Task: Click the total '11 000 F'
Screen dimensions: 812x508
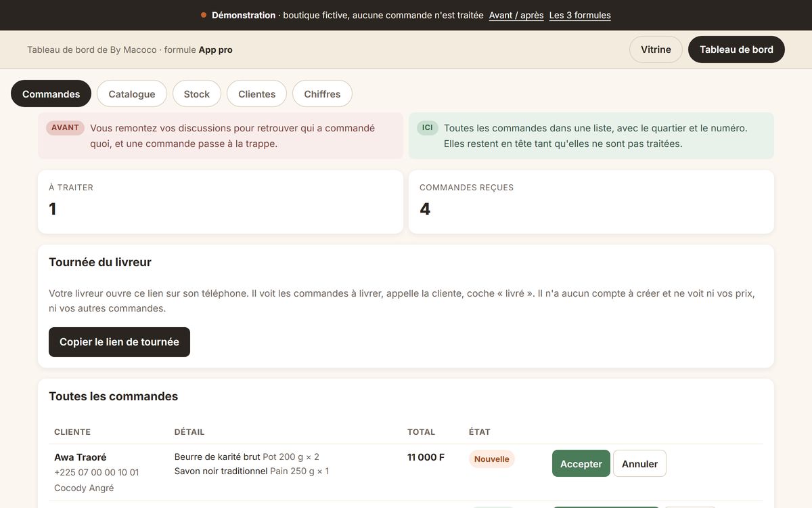Action: (x=426, y=457)
